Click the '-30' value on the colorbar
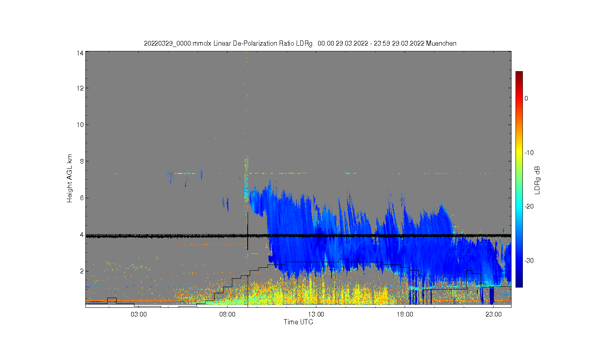 click(x=529, y=260)
